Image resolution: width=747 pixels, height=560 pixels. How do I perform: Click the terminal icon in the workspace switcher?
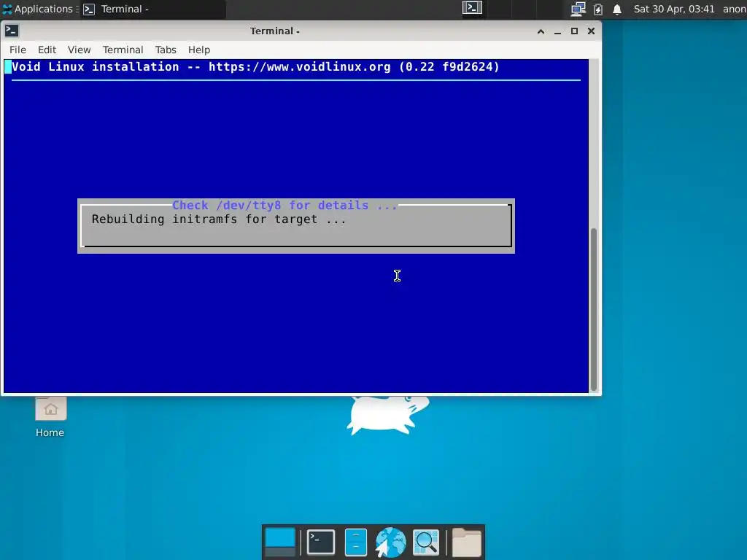point(472,8)
